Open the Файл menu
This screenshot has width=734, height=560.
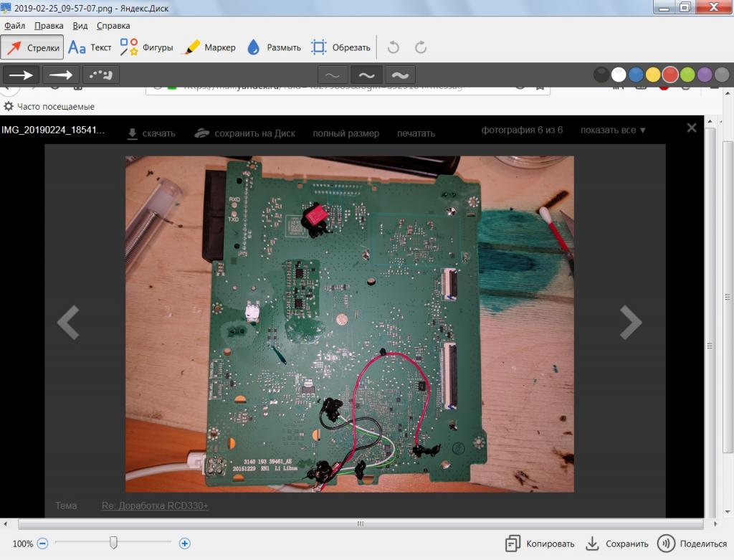click(14, 26)
